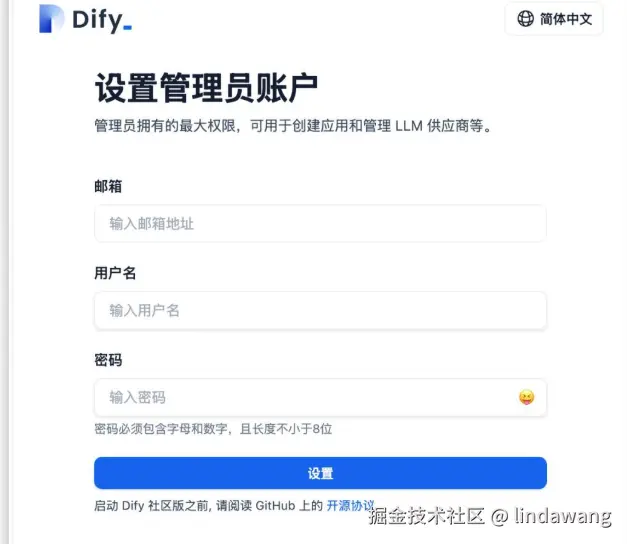Open the 开源协议 license link
The width and height of the screenshot is (627, 544).
point(350,506)
